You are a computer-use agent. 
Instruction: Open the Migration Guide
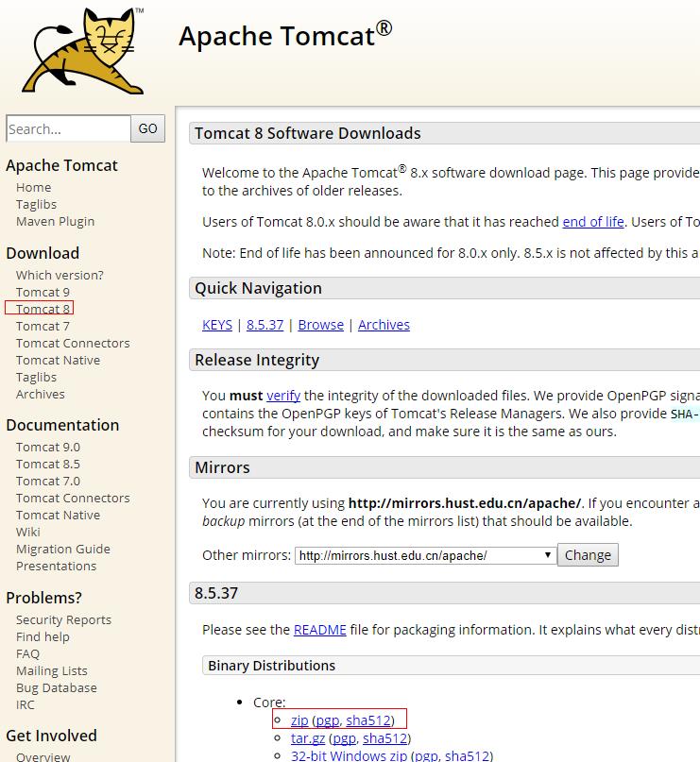click(x=63, y=549)
